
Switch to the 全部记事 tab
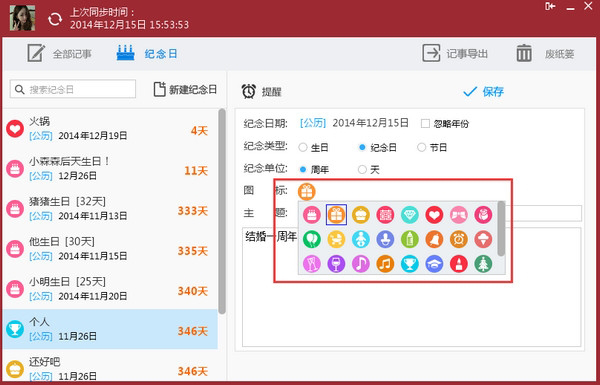[x=59, y=54]
